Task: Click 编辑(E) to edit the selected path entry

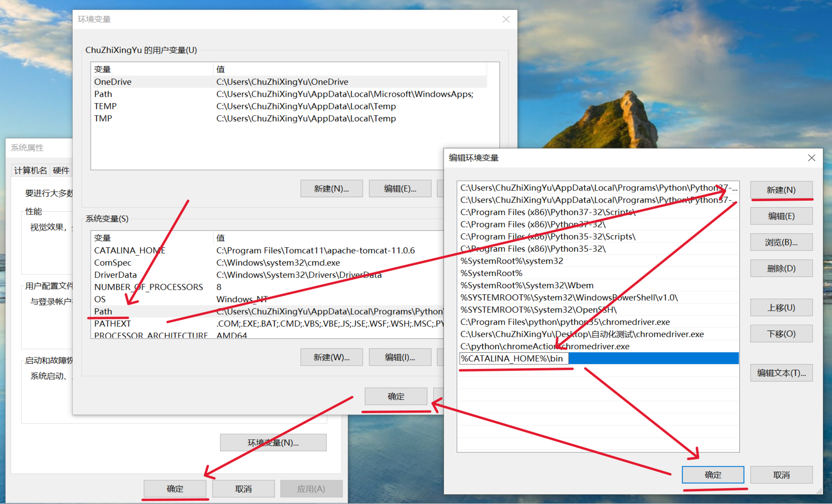Action: point(781,216)
